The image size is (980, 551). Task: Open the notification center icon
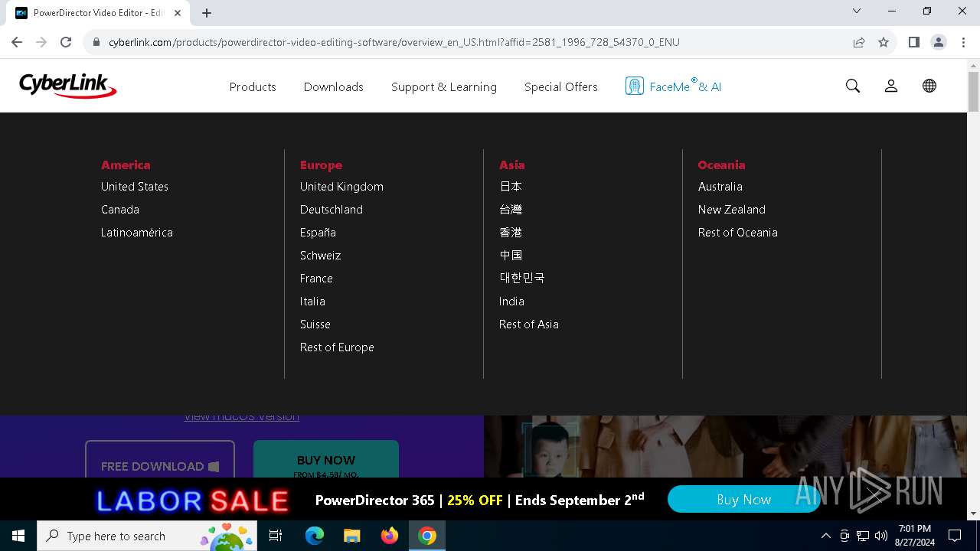tap(955, 536)
